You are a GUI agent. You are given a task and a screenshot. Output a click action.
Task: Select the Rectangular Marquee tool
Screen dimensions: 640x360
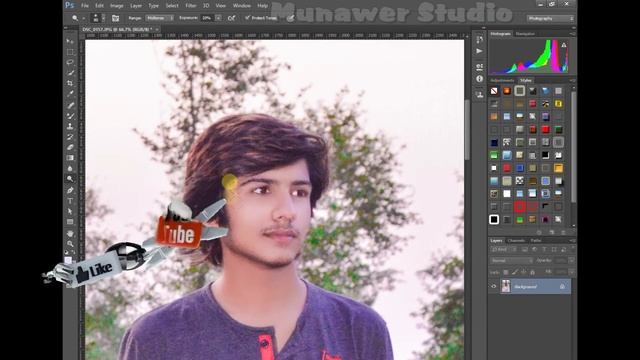[70, 52]
